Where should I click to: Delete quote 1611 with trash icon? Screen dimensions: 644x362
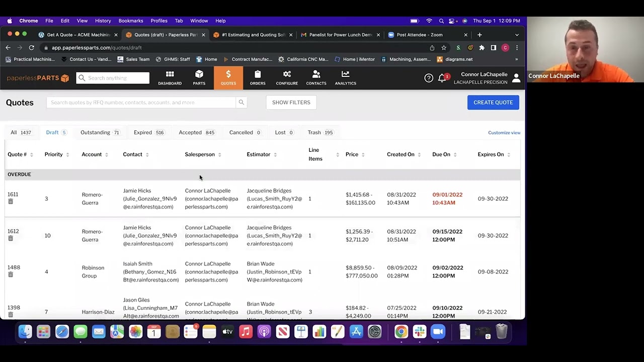tap(10, 202)
